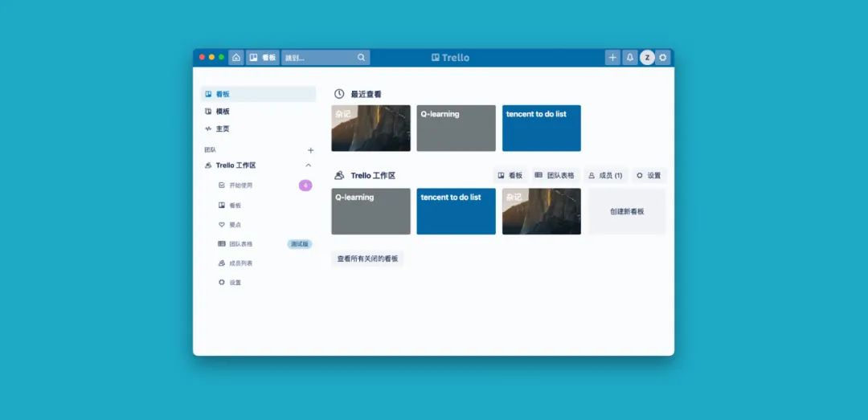Open notifications bell icon
This screenshot has height=420, width=868.
[629, 58]
